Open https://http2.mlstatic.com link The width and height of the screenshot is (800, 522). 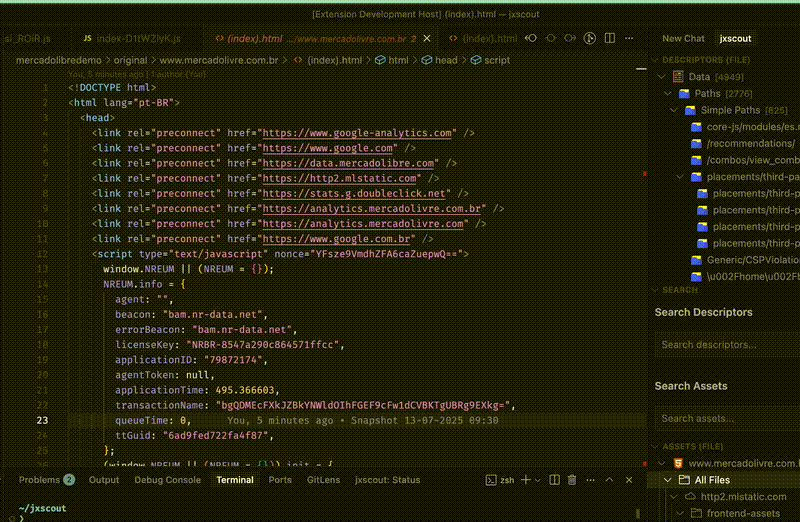pyautogui.click(x=339, y=179)
